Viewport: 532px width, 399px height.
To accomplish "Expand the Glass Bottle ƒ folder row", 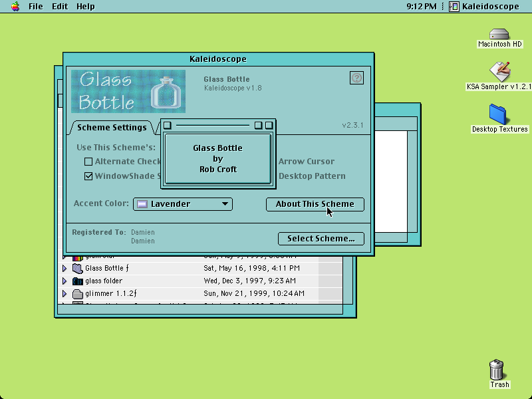I will click(65, 269).
